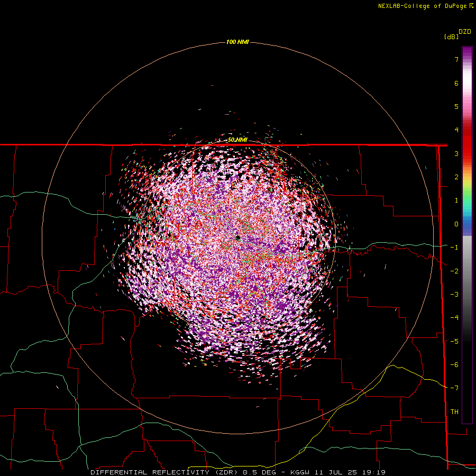Click the DZD legend title
This screenshot has height=476, width=476.
tap(465, 32)
